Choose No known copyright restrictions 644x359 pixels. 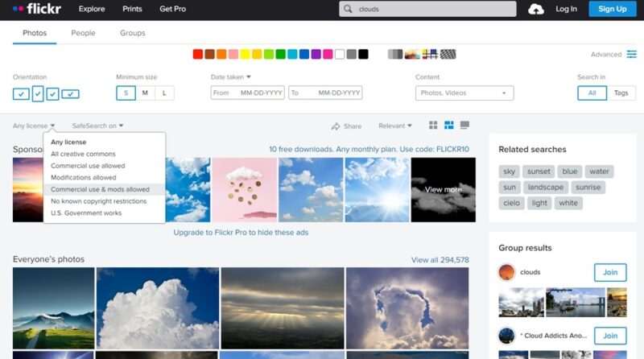point(104,201)
